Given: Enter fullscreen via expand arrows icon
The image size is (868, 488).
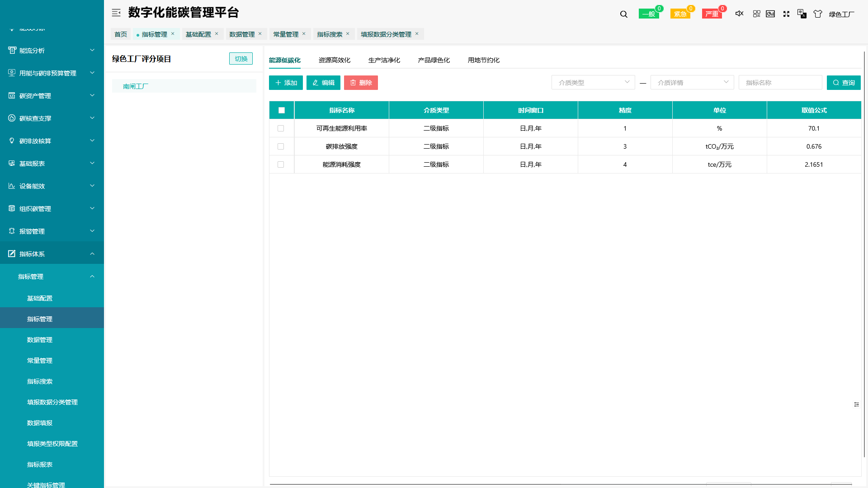Looking at the screenshot, I should click(x=786, y=14).
